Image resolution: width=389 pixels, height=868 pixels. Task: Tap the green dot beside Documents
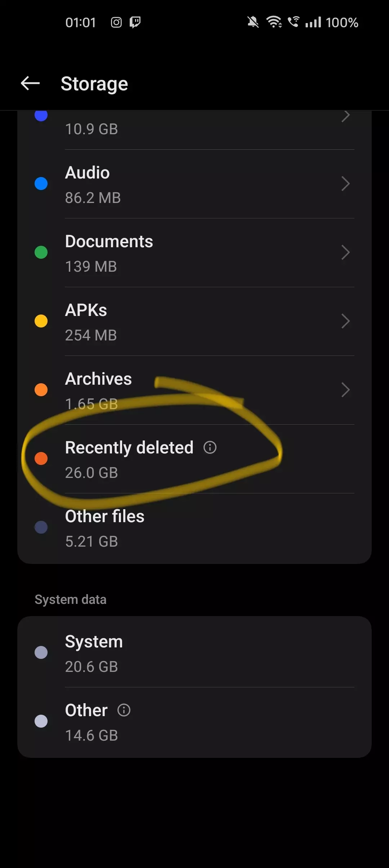[41, 252]
